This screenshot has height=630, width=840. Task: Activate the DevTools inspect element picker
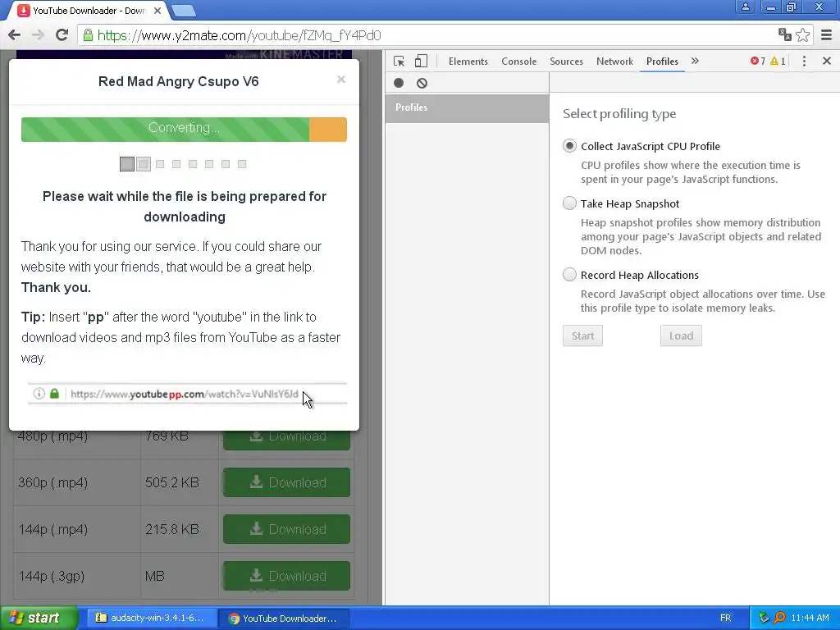[399, 61]
